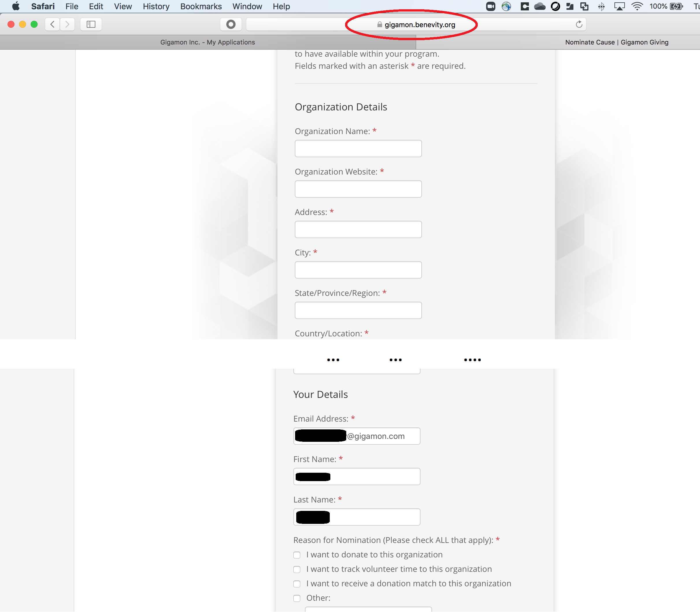Open the Window menu
The width and height of the screenshot is (700, 612).
(x=247, y=6)
